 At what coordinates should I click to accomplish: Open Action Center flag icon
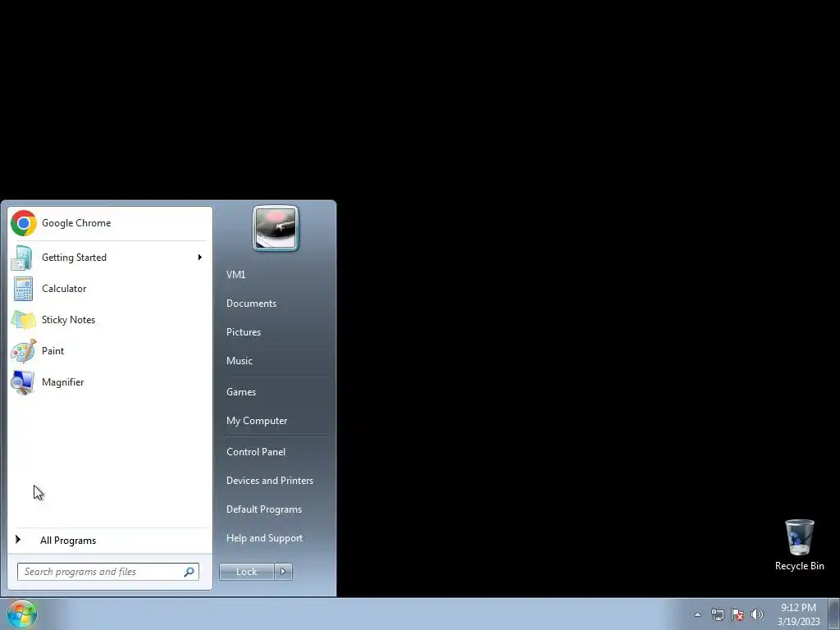click(737, 614)
